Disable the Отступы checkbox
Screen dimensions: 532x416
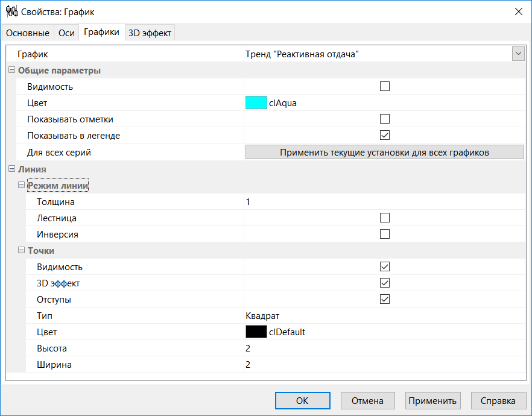pos(384,299)
